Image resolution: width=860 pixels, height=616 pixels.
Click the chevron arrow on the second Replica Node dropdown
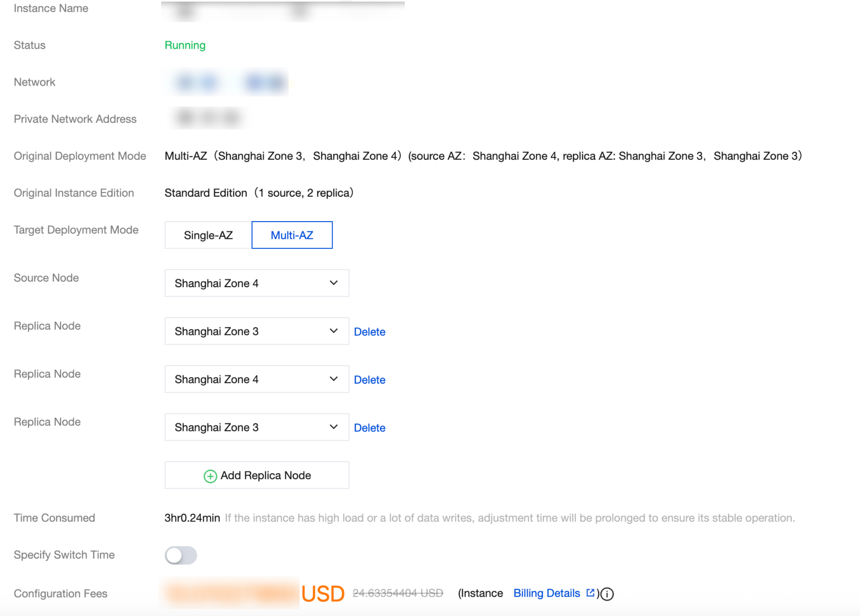click(x=333, y=379)
